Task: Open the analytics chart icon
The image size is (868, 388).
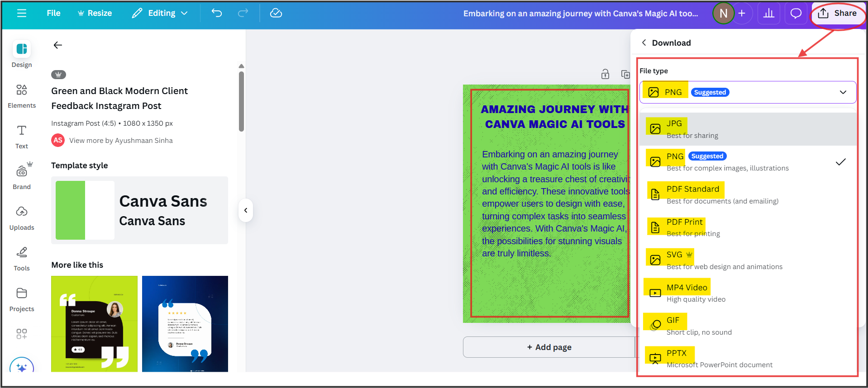Action: click(x=769, y=14)
